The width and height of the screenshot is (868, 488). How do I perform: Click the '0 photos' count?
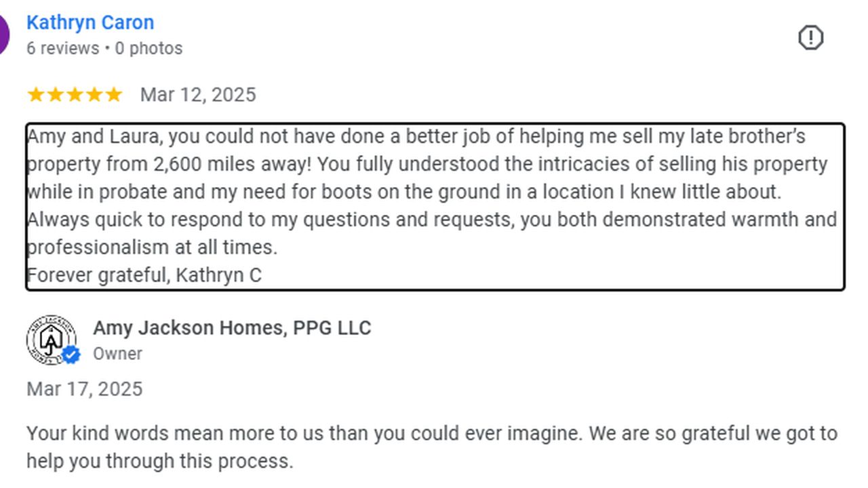[149, 49]
